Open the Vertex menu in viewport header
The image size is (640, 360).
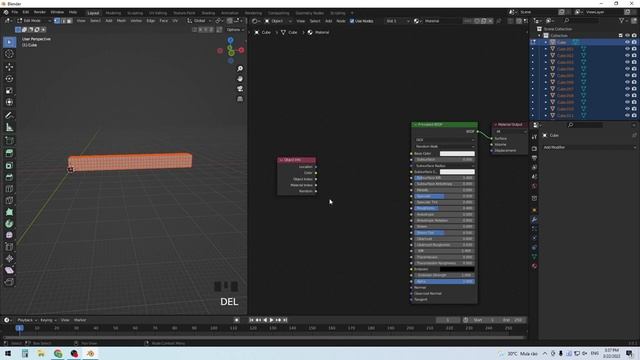(x=136, y=21)
